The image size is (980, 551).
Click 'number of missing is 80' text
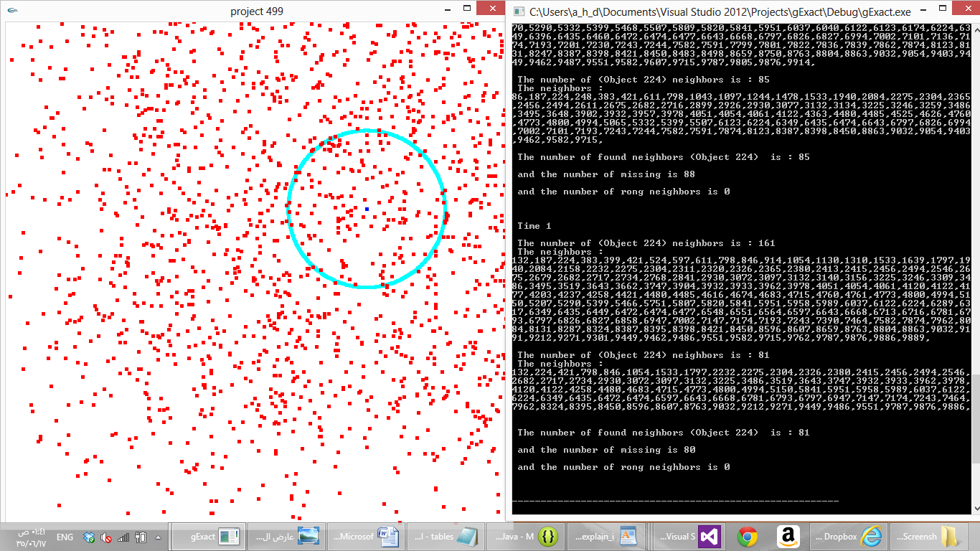[606, 450]
